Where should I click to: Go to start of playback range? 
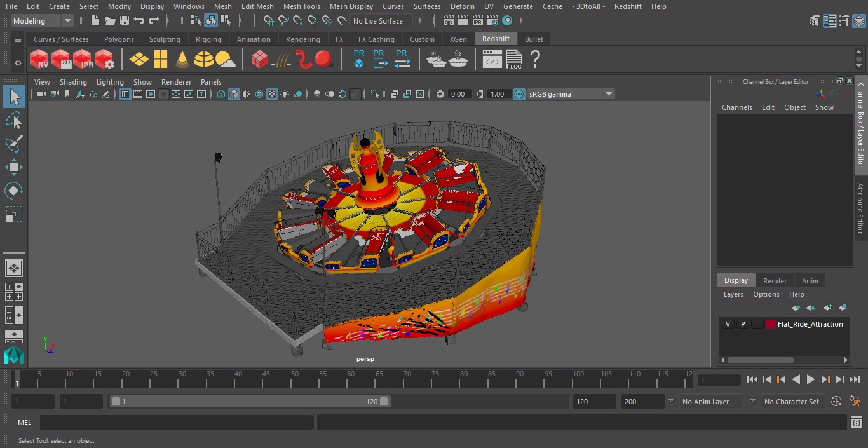pos(752,379)
